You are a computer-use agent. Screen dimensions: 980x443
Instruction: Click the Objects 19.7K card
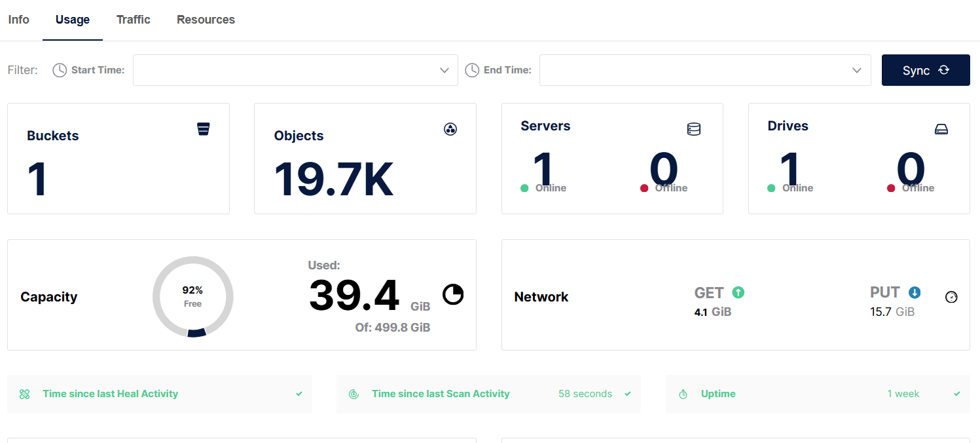tap(365, 159)
